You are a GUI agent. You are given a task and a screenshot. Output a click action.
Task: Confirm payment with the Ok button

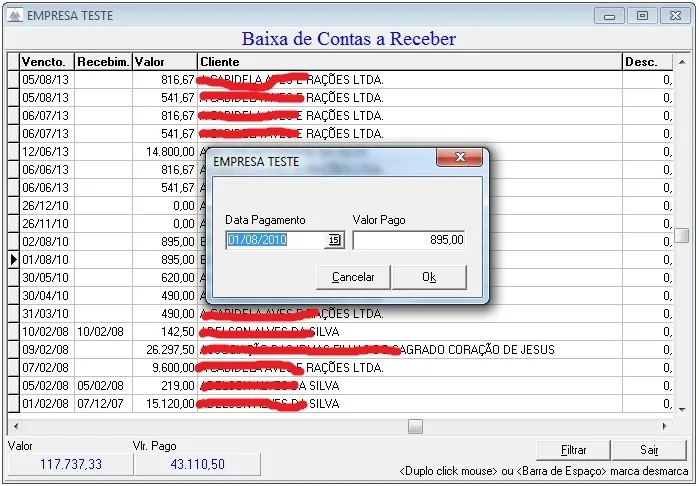[x=429, y=277]
